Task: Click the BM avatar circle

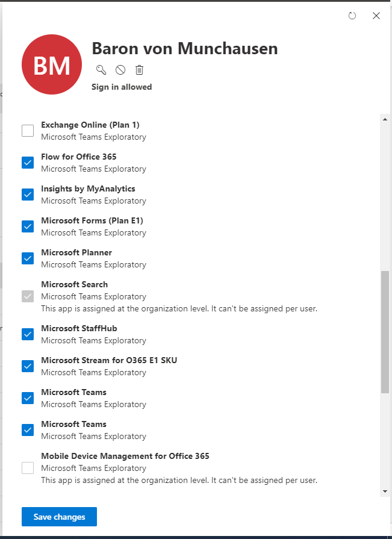Action: coord(52,64)
